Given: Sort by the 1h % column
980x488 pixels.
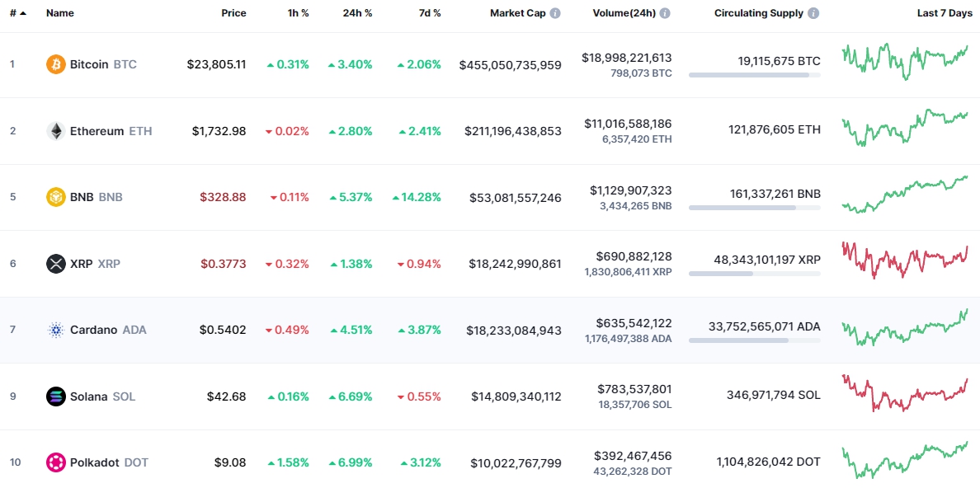Looking at the screenshot, I should pos(298,13).
